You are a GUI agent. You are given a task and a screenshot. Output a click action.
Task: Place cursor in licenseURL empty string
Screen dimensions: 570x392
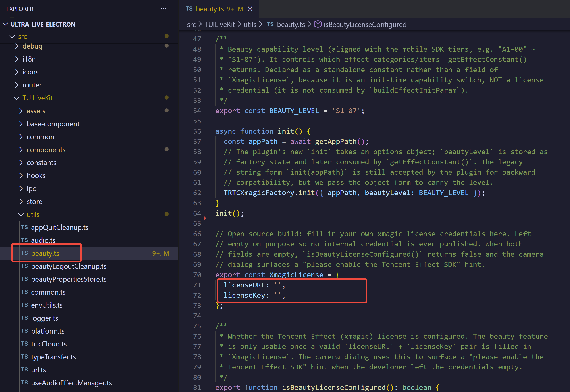278,285
